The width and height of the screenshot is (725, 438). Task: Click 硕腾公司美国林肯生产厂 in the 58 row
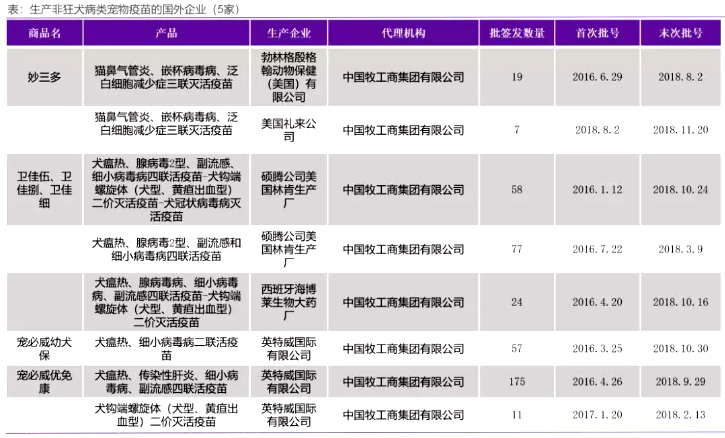coord(289,190)
